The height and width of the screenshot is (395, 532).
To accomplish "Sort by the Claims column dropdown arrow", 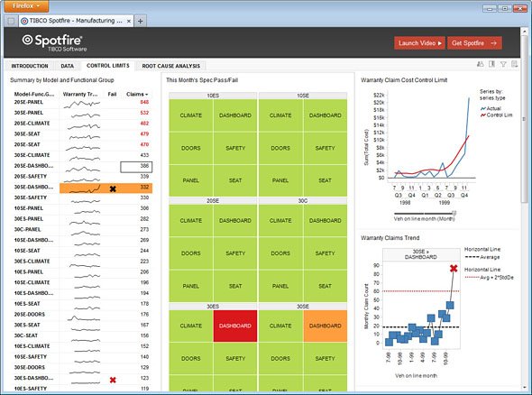I will 147,95.
